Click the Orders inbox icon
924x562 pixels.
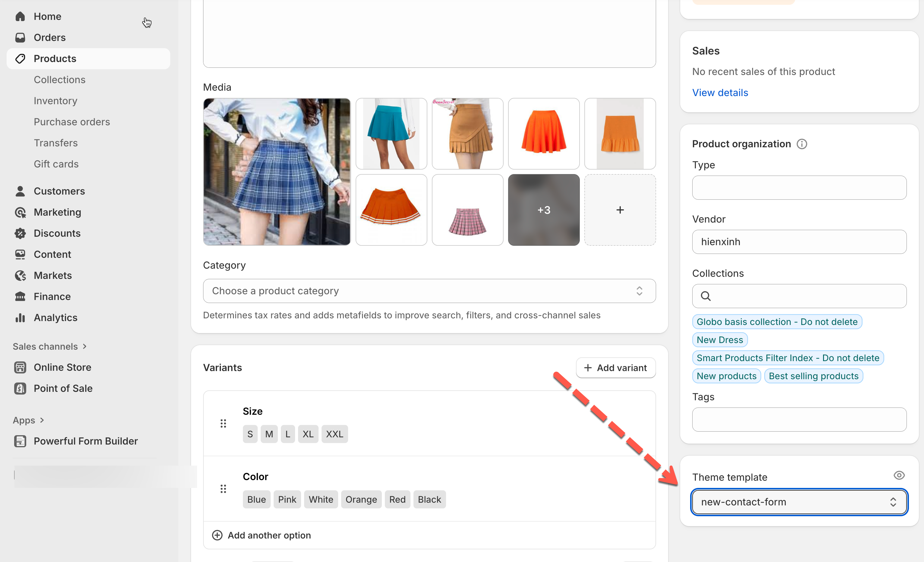coord(20,37)
